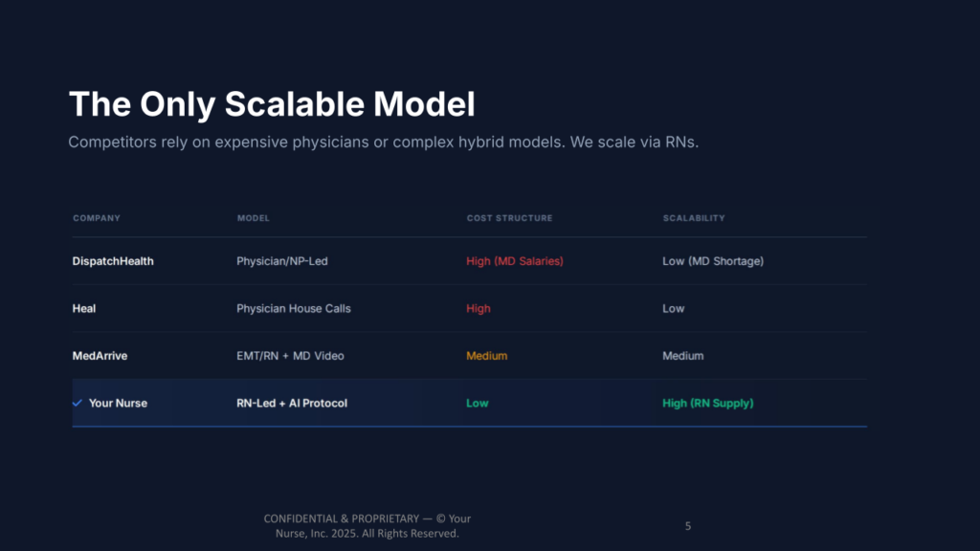Click the red "High (MD Salaries)" cost text
Viewport: 980px width, 551px height.
tap(515, 261)
